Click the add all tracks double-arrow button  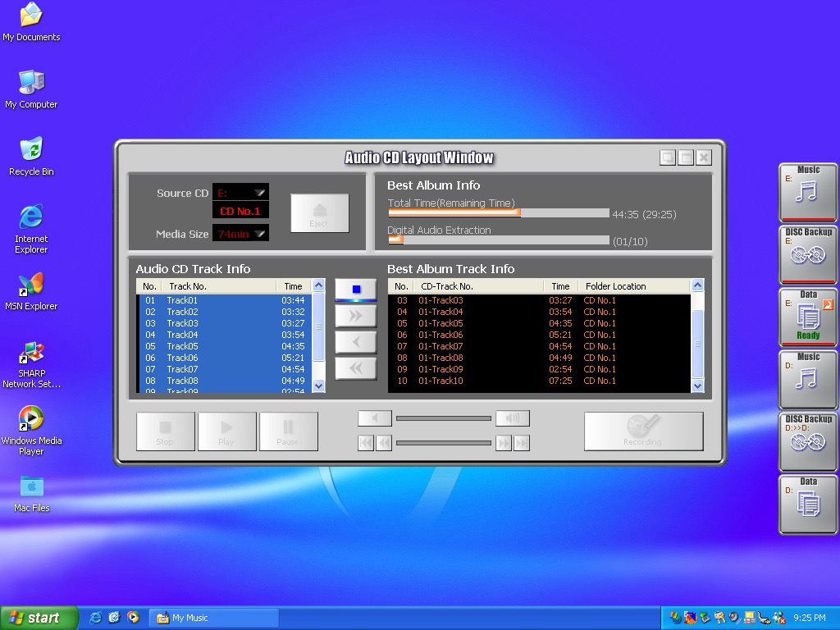point(356,316)
